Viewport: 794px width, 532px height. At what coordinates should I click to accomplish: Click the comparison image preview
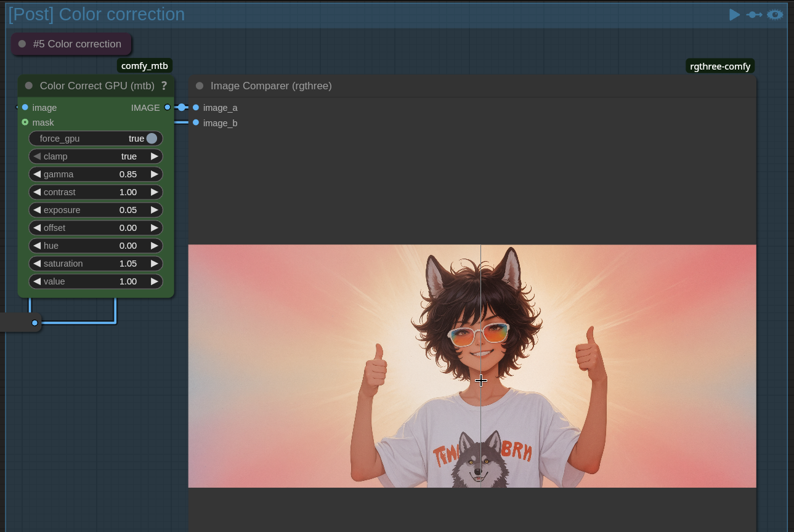[472, 366]
